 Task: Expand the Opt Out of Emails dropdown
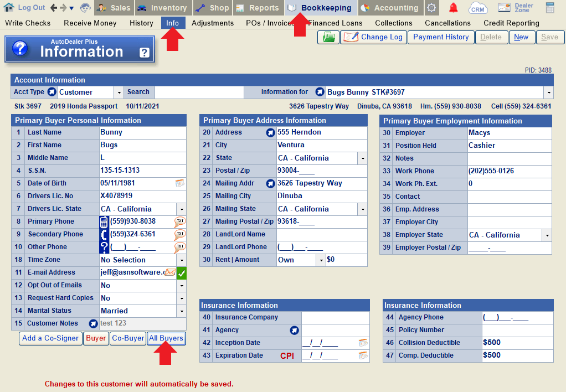point(182,286)
